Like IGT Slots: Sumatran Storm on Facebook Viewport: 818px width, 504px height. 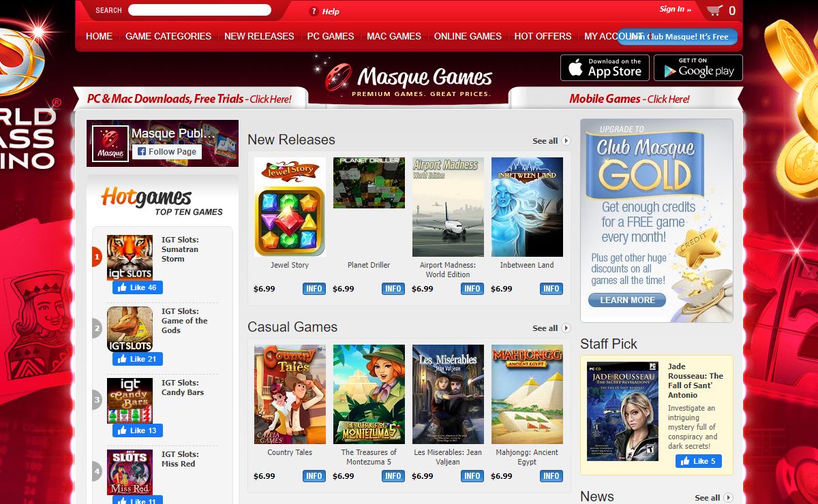coord(138,287)
